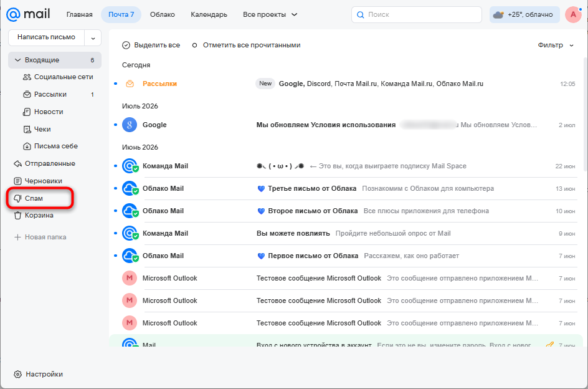Open the Фильтр dropdown
This screenshot has width=588, height=389.
coord(556,45)
